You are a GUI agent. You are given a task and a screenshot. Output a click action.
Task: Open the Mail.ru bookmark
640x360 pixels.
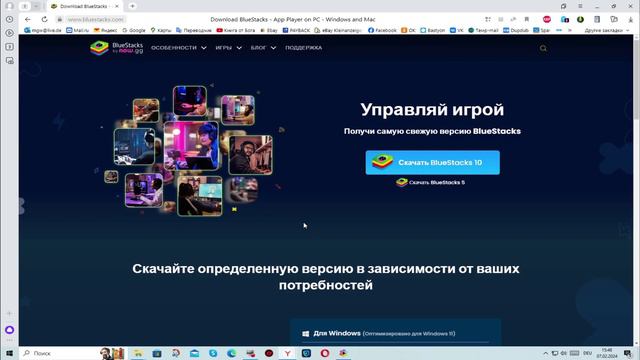[77, 30]
